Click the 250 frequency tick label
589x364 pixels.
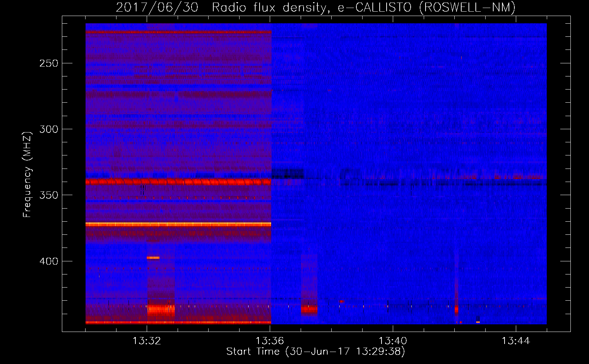(49, 63)
